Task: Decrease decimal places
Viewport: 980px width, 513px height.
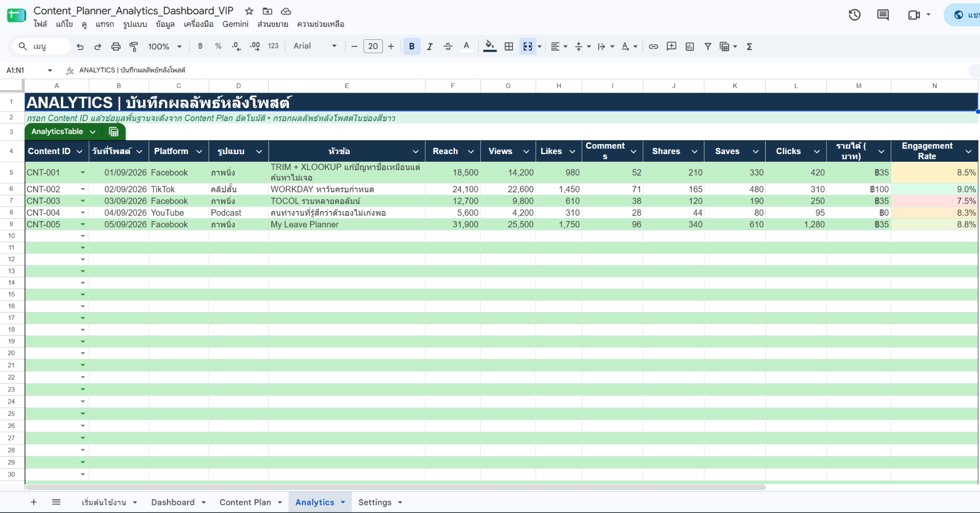Action: click(236, 46)
